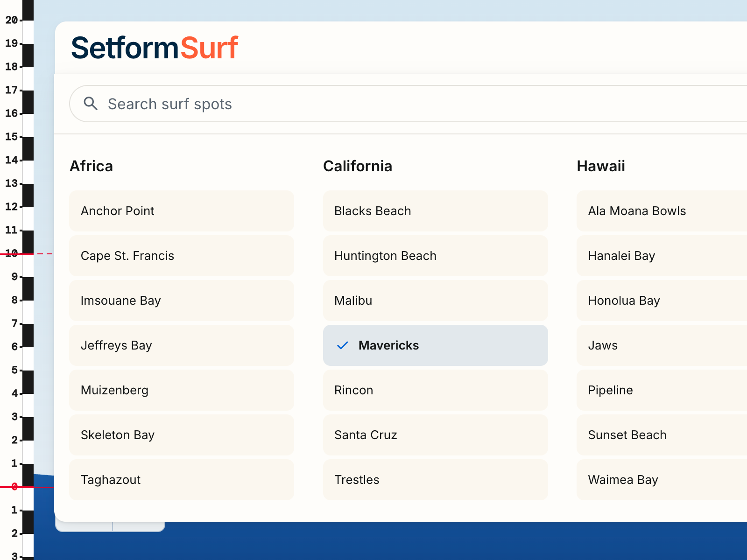747x560 pixels.
Task: Select Blacks Beach surf spot
Action: coord(436,211)
